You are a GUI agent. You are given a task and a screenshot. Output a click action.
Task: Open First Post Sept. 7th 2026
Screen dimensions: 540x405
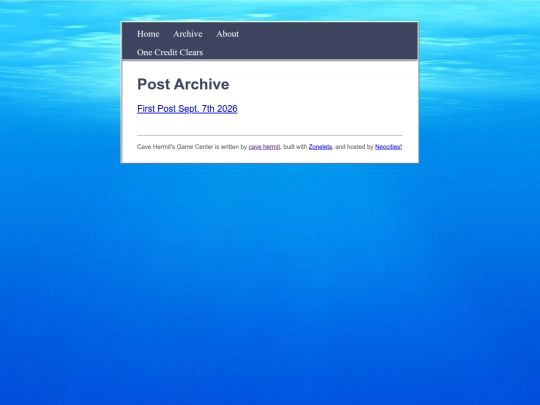187,109
